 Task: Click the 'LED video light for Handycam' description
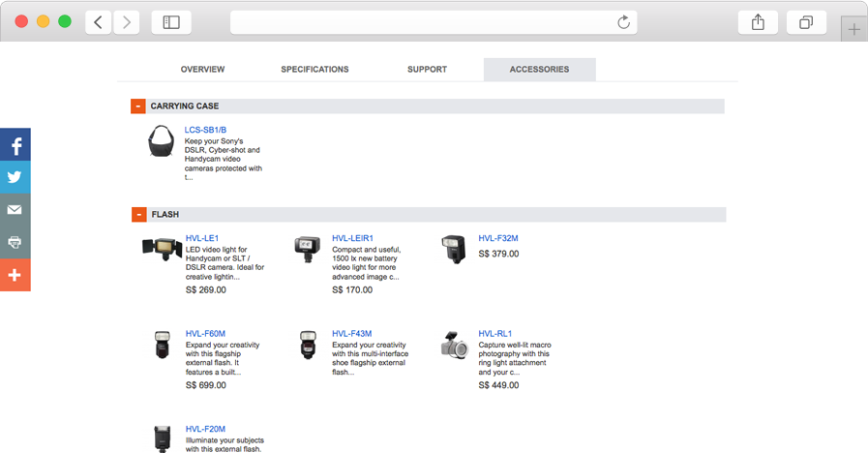pyautogui.click(x=225, y=263)
